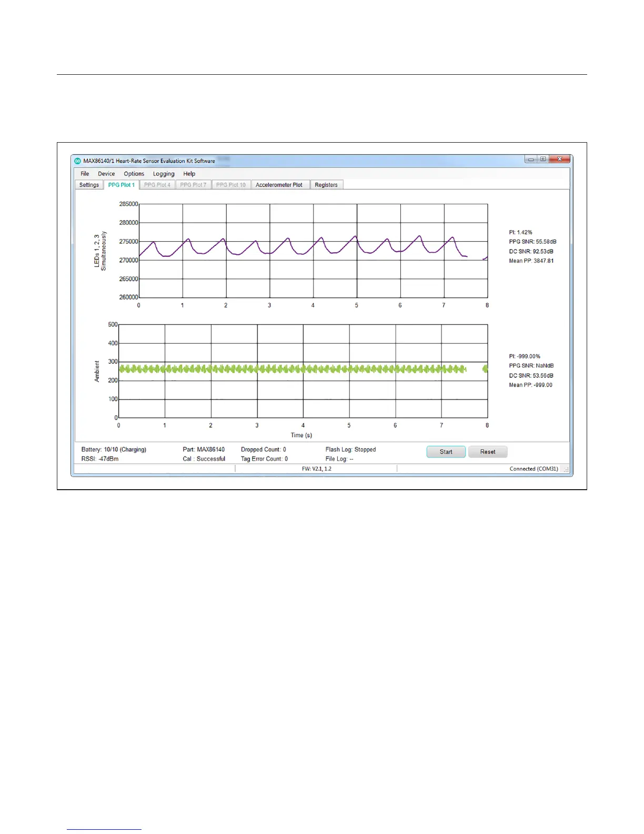Click the Start button
This screenshot has width=644, height=834.
tap(446, 452)
